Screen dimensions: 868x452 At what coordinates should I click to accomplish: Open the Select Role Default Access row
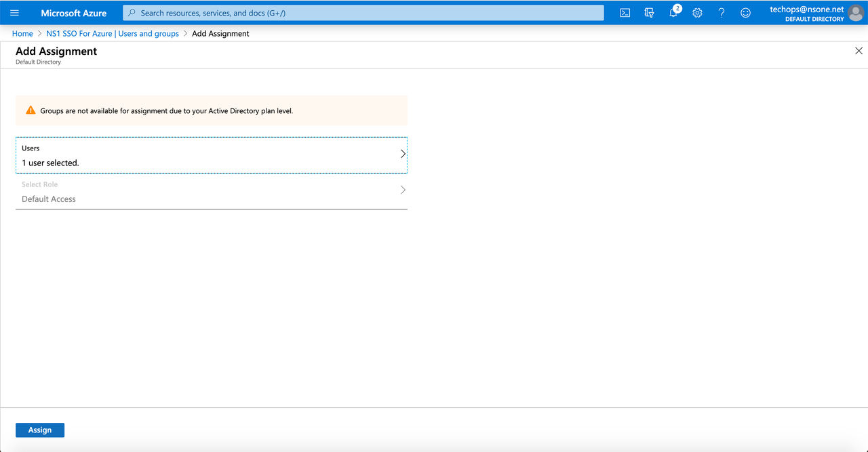click(x=212, y=192)
